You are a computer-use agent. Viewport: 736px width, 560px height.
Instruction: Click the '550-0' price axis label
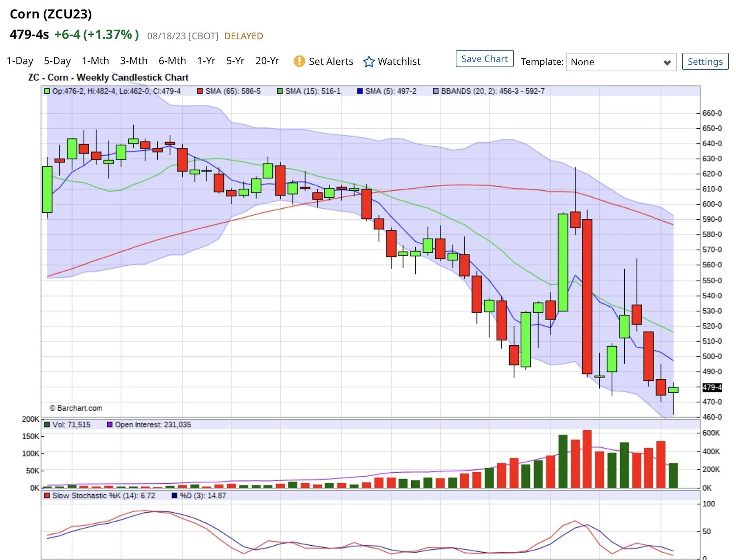(x=712, y=280)
